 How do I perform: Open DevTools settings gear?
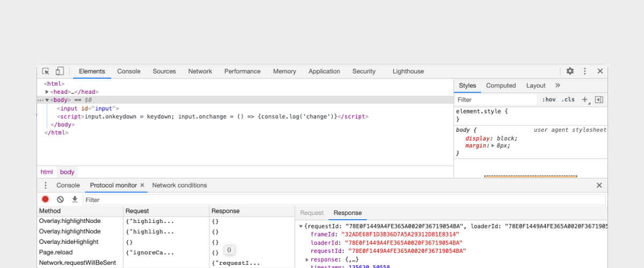(x=570, y=71)
